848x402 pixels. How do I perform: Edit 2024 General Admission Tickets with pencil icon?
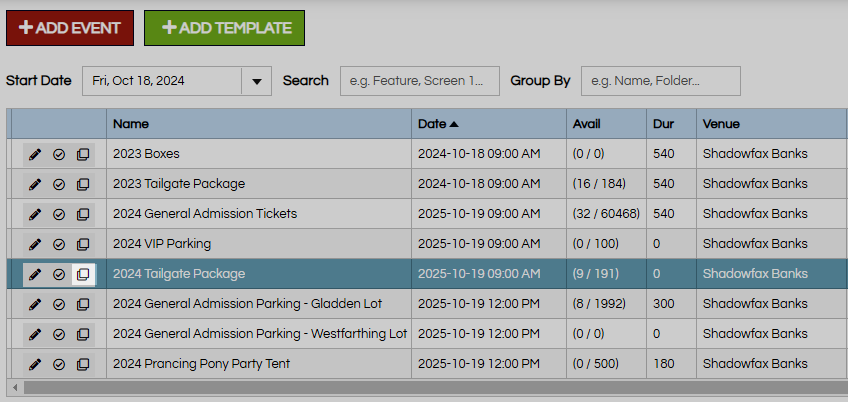(x=35, y=214)
